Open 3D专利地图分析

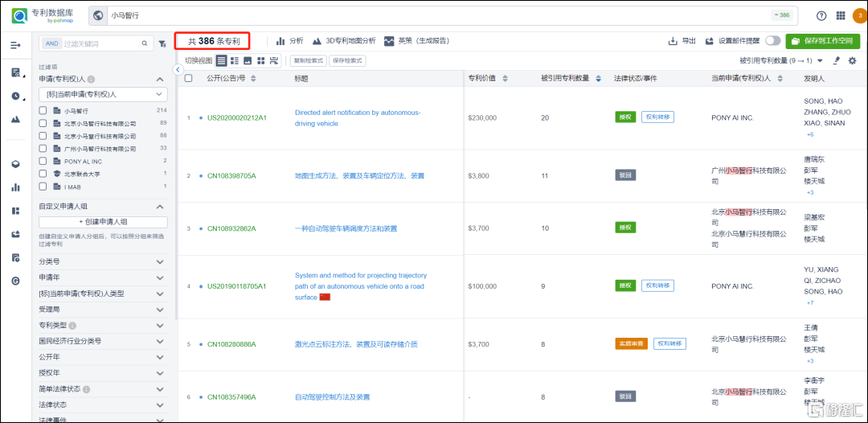[x=344, y=41]
